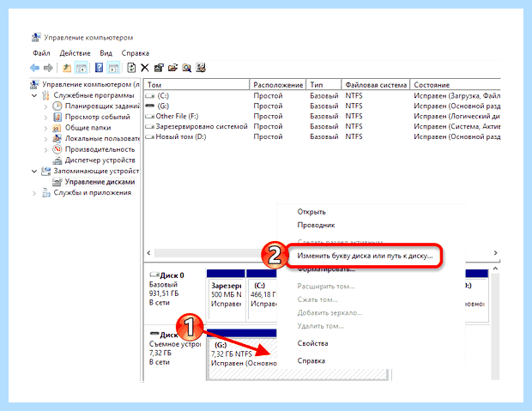This screenshot has width=532, height=411.
Task: Collapse the Запоминающие устройства node
Action: point(34,171)
